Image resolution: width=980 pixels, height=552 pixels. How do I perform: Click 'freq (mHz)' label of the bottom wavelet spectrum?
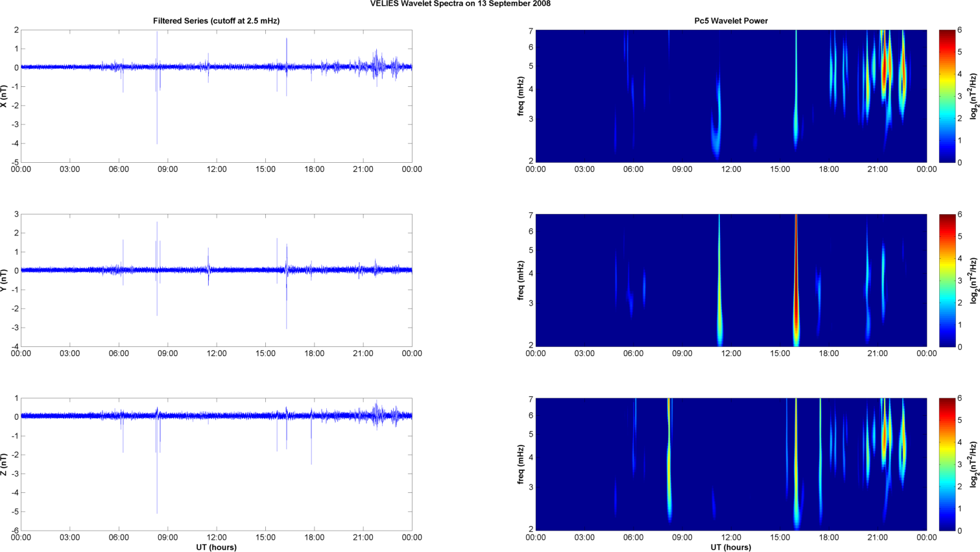[x=521, y=464]
